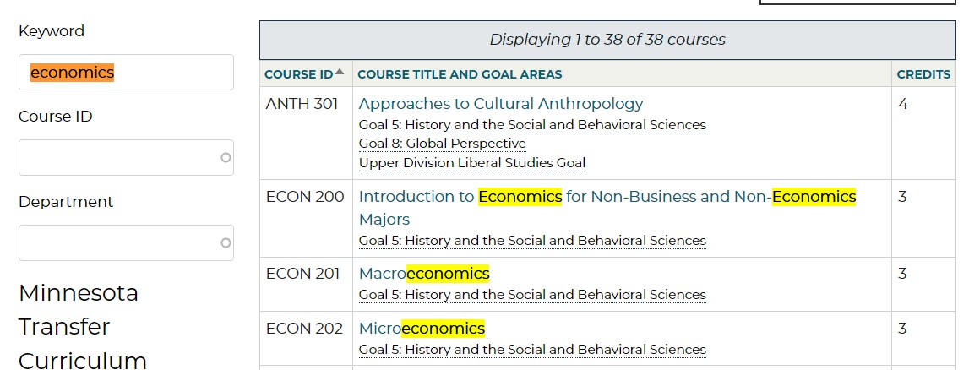Click Goal 5 link under ANTH 301
Screen dimensions: 980x370
[x=532, y=125]
